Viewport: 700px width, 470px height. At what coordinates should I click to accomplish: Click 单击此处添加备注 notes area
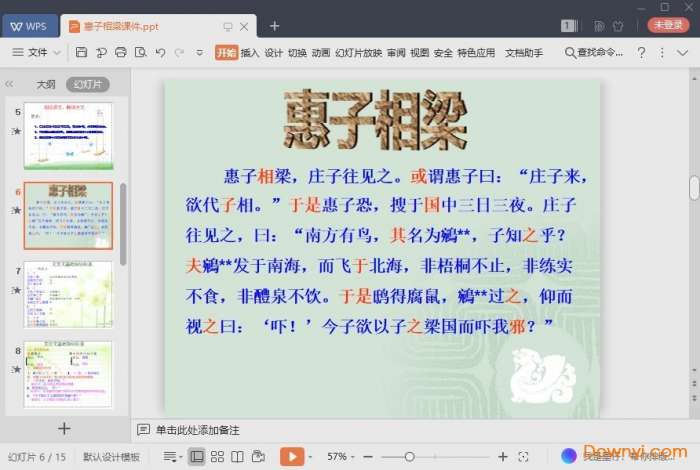197,430
